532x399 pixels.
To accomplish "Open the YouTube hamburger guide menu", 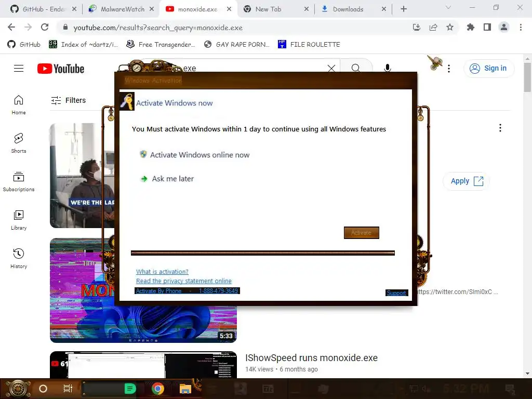I will point(19,69).
